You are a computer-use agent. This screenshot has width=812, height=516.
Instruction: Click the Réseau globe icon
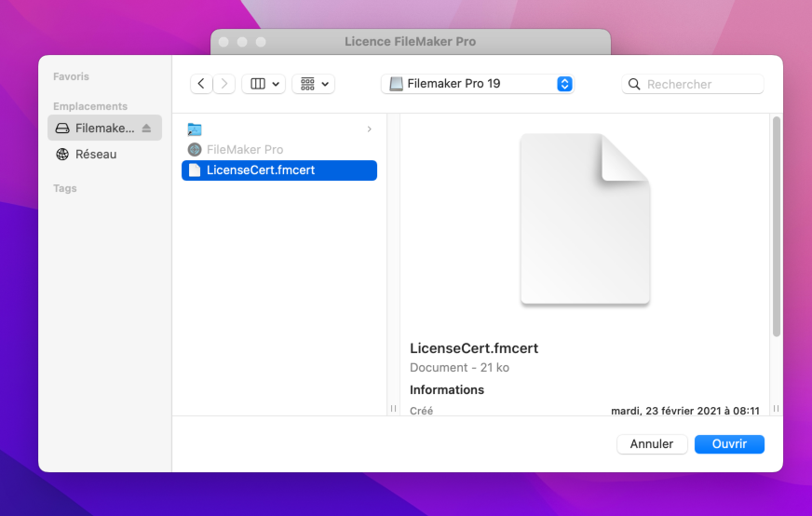[62, 155]
